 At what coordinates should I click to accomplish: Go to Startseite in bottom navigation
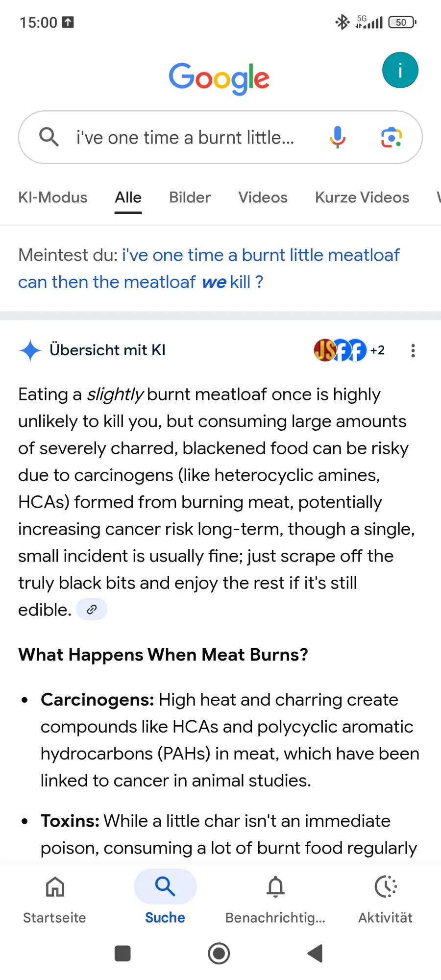pyautogui.click(x=54, y=899)
